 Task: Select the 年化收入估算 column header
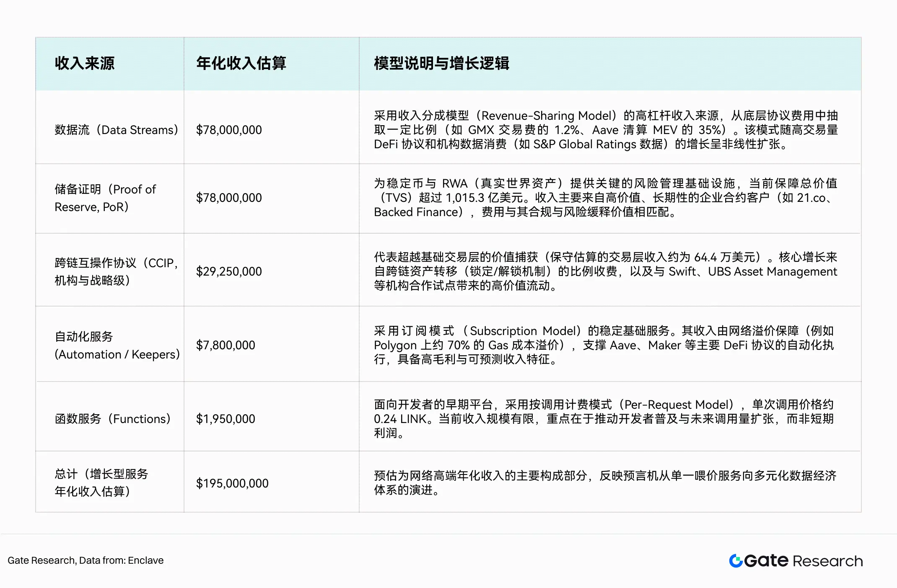point(241,63)
